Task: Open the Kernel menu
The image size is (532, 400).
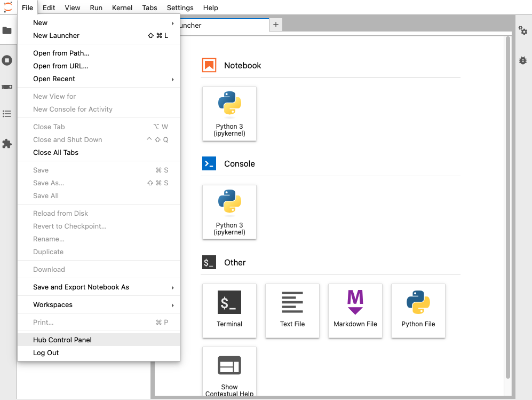Action: click(122, 7)
